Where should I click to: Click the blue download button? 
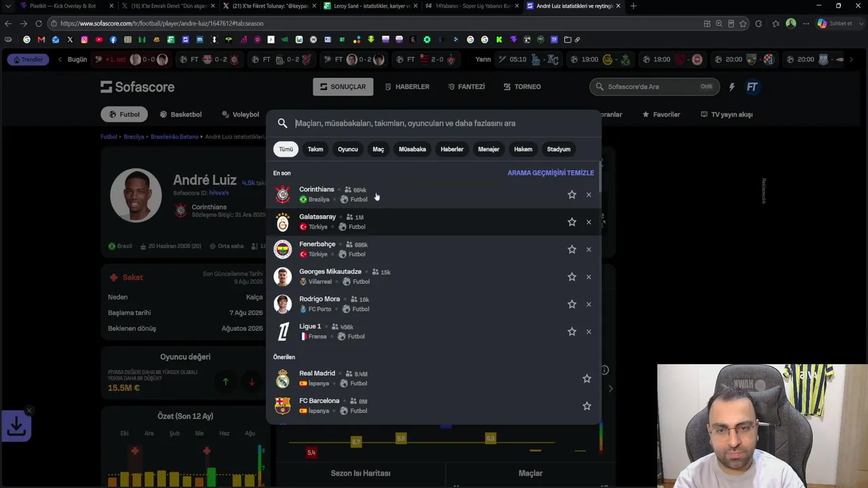[x=16, y=426]
